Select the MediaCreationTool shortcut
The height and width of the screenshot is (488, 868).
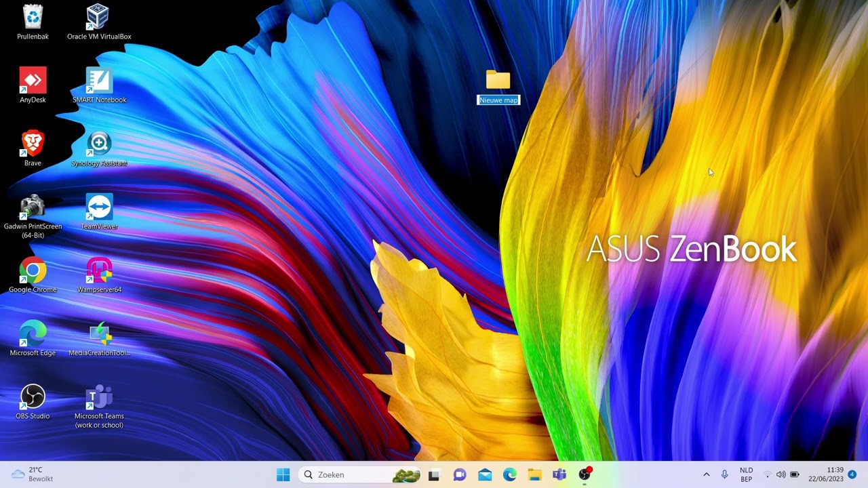click(99, 338)
